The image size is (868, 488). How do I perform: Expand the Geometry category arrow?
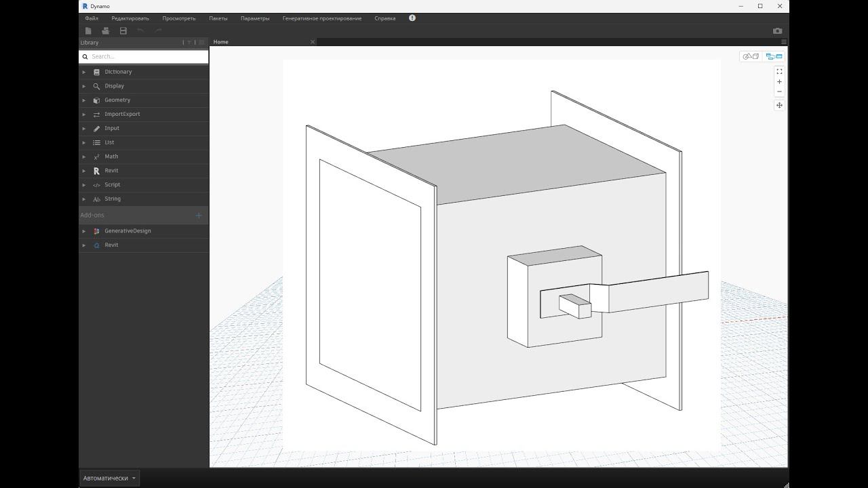coord(84,100)
